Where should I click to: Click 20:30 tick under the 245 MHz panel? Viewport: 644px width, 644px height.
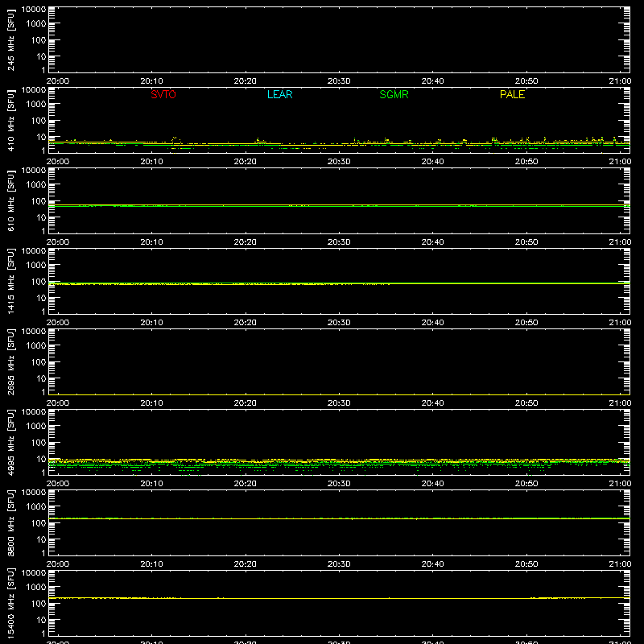click(339, 81)
